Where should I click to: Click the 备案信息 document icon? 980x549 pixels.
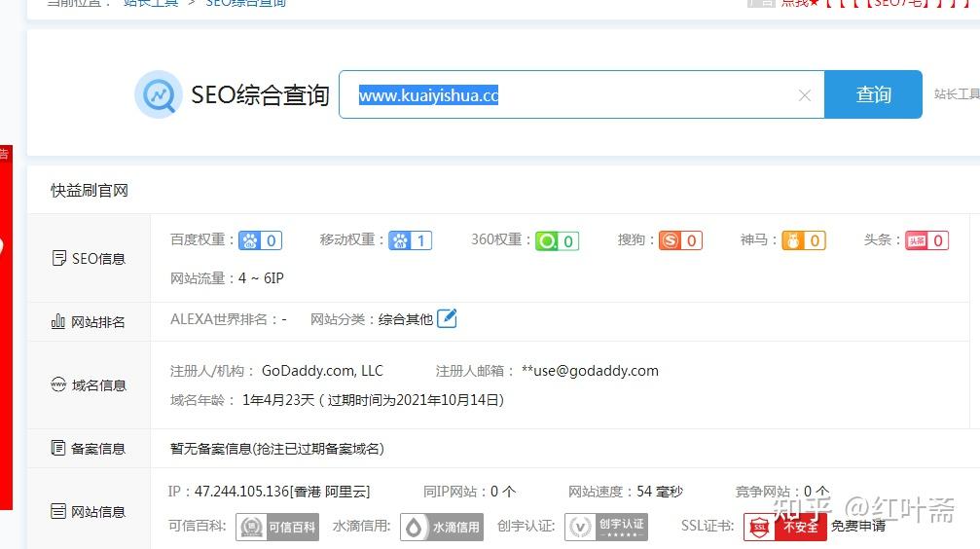58,448
